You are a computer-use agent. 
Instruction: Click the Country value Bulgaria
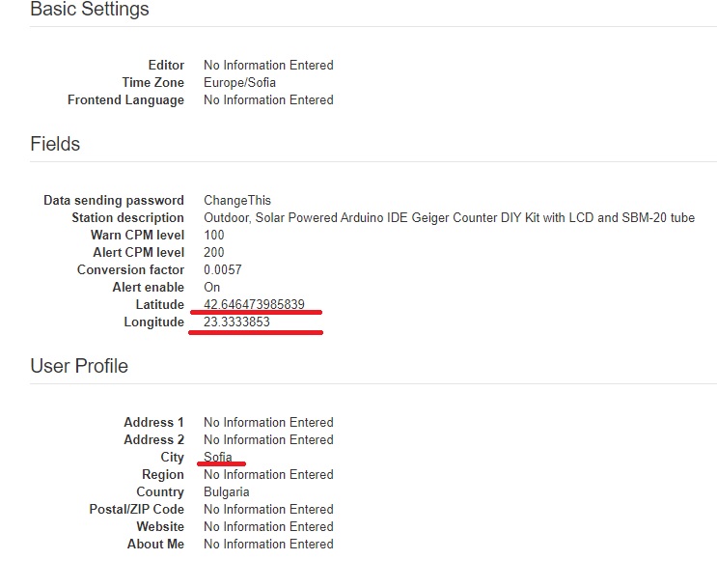(x=227, y=491)
